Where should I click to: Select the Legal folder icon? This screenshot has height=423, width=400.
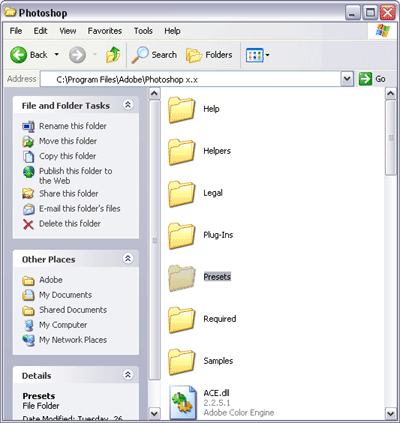[181, 194]
